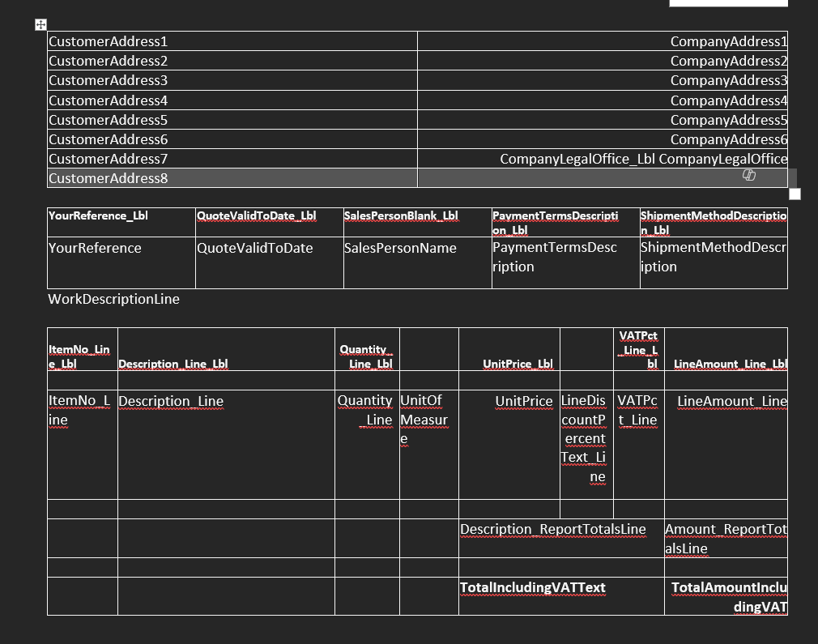This screenshot has width=818, height=644.
Task: Click the SalesPersonName field
Action: coord(400,248)
